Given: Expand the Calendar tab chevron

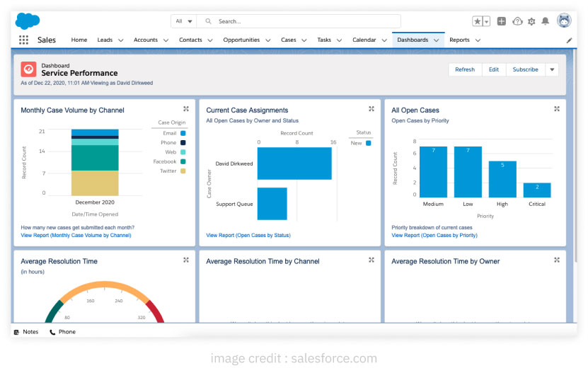Looking at the screenshot, I should click(x=384, y=40).
